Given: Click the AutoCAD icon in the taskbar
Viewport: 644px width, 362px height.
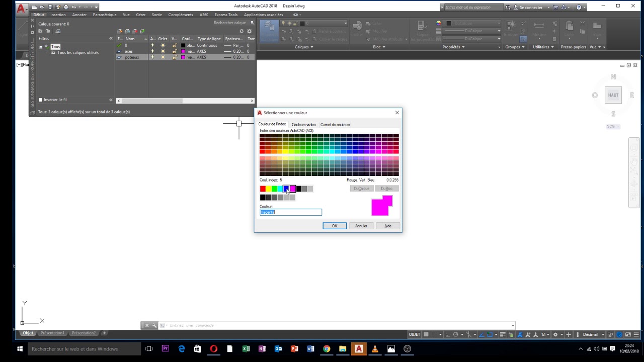Looking at the screenshot, I should coord(359,348).
